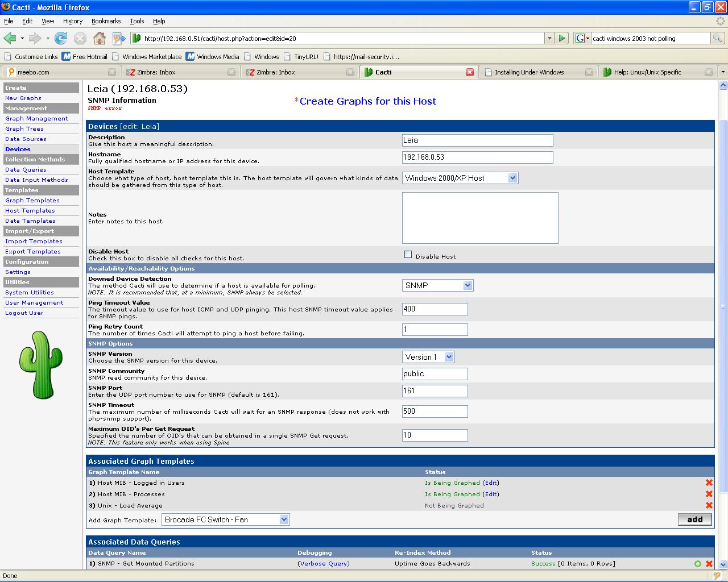Open Verbose Query debugging link
The height and width of the screenshot is (582, 728).
(324, 564)
